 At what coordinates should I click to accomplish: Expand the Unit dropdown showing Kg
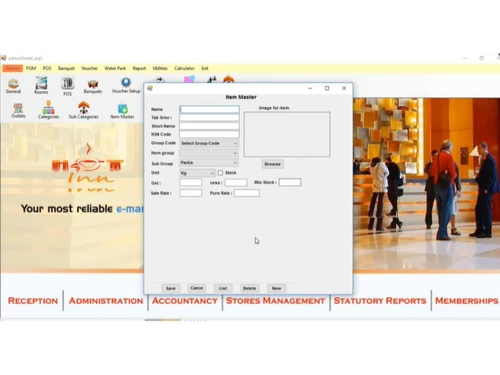pyautogui.click(x=197, y=173)
